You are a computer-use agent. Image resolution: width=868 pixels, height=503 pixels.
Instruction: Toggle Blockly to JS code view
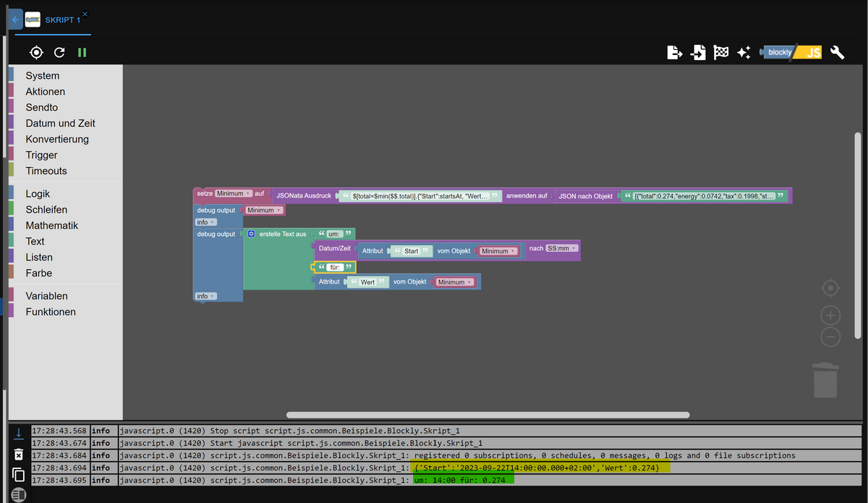click(x=791, y=52)
